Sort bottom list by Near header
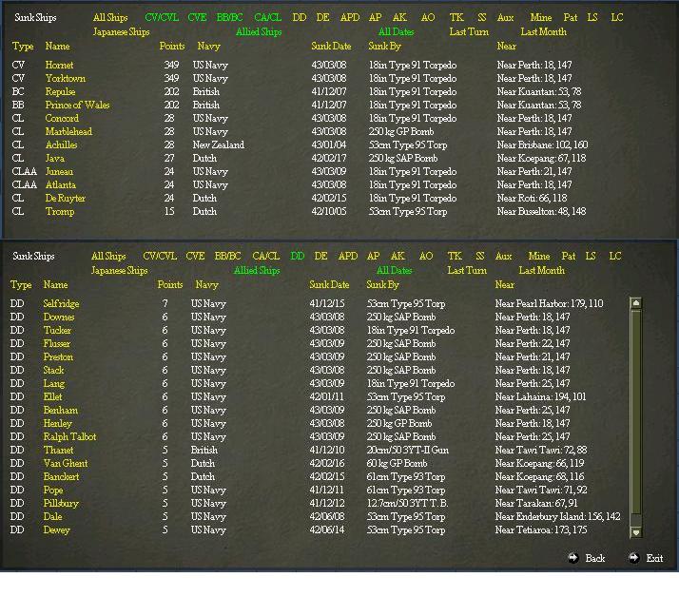 click(x=504, y=285)
